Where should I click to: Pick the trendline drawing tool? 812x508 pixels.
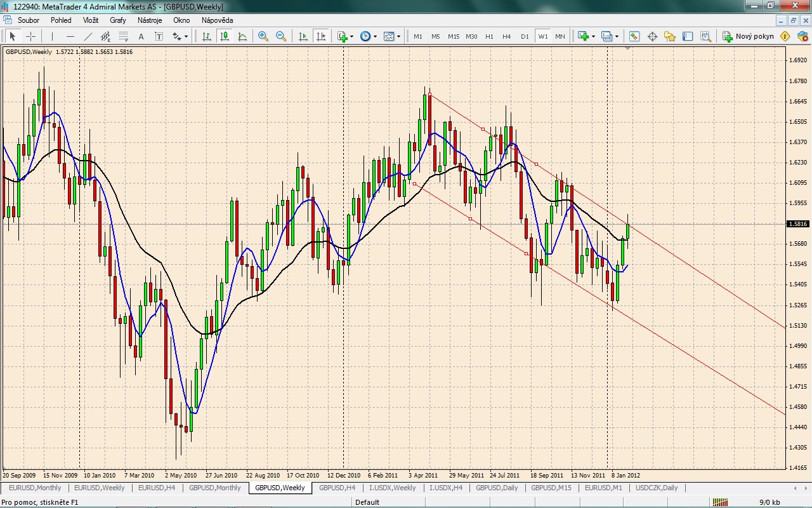coord(88,36)
